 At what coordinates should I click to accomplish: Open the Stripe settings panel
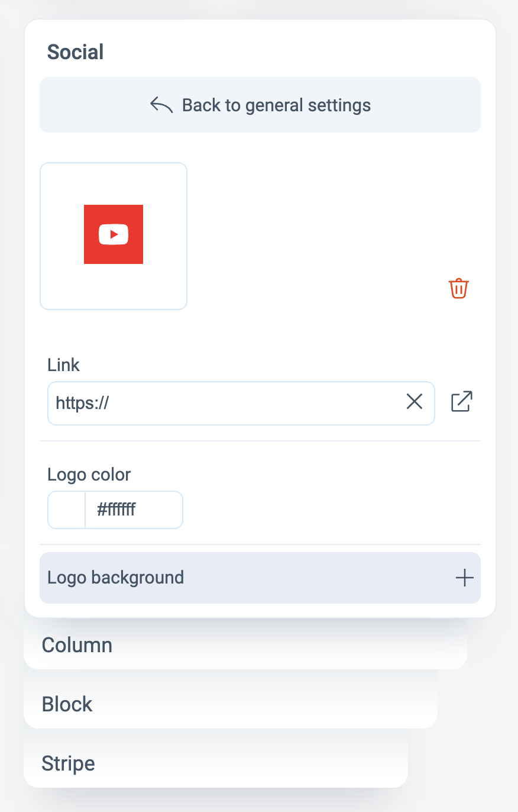point(68,763)
